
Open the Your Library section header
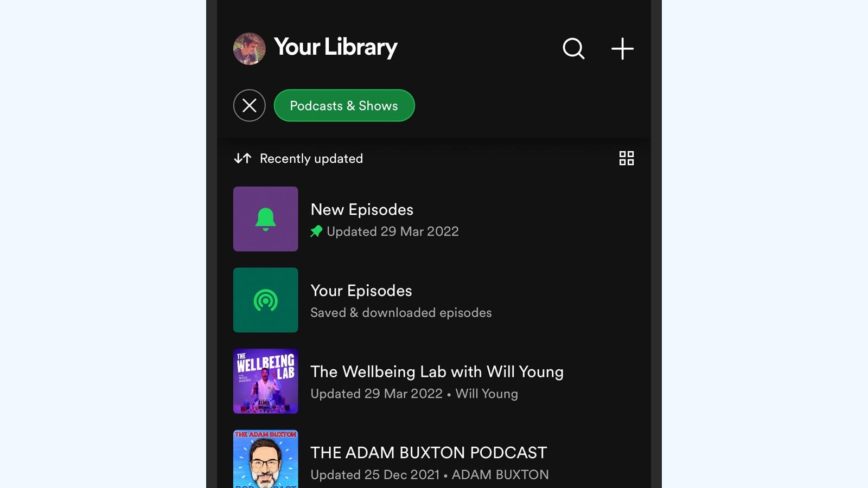click(336, 47)
